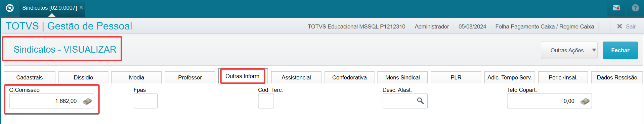Click the Outras Ações button
This screenshot has width=644, height=124.
pyautogui.click(x=567, y=50)
